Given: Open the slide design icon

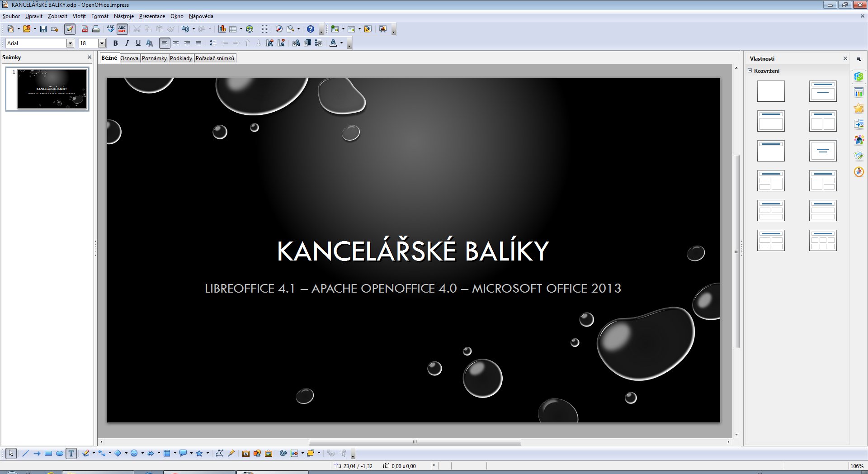Looking at the screenshot, I should pyautogui.click(x=368, y=29).
